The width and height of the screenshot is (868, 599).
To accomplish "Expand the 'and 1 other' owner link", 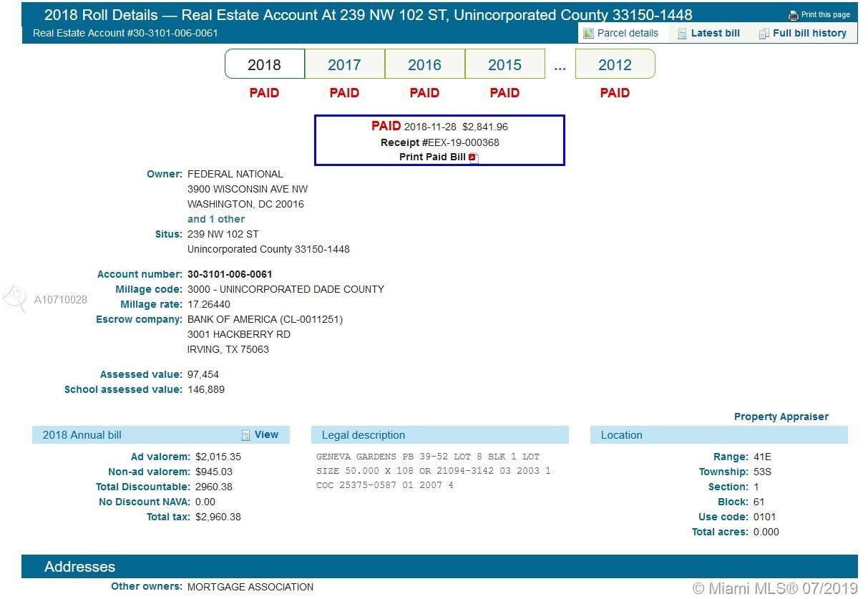I will pyautogui.click(x=216, y=219).
